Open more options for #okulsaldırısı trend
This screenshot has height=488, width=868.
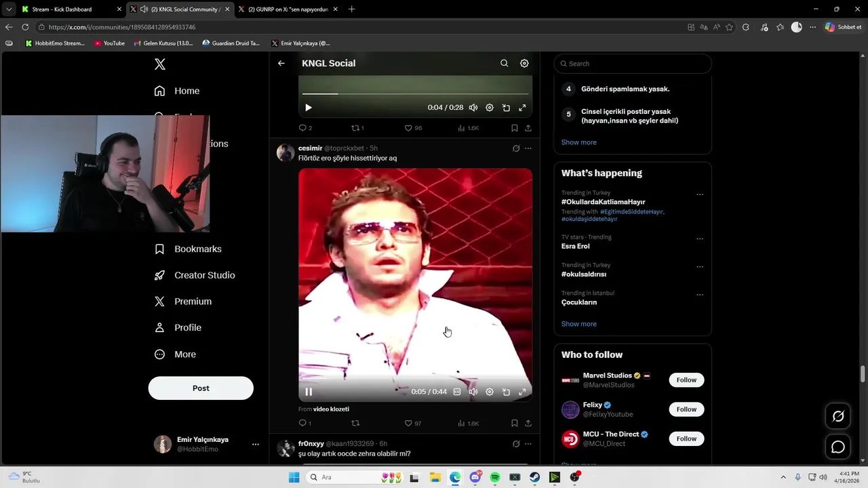point(700,267)
